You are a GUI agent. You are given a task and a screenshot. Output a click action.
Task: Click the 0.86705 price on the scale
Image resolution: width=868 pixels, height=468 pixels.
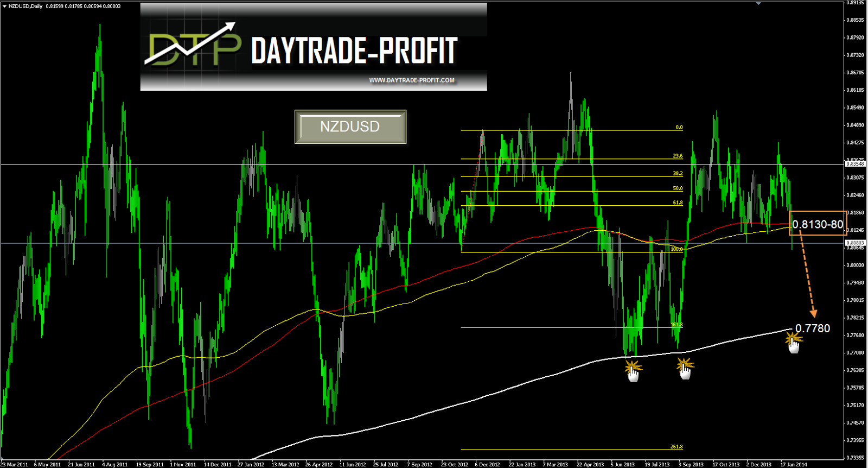click(856, 72)
